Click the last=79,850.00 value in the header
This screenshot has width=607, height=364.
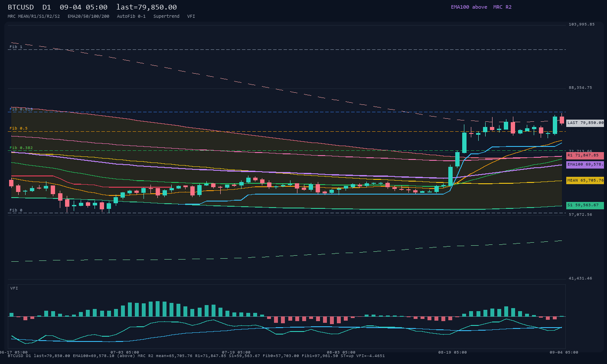[147, 7]
